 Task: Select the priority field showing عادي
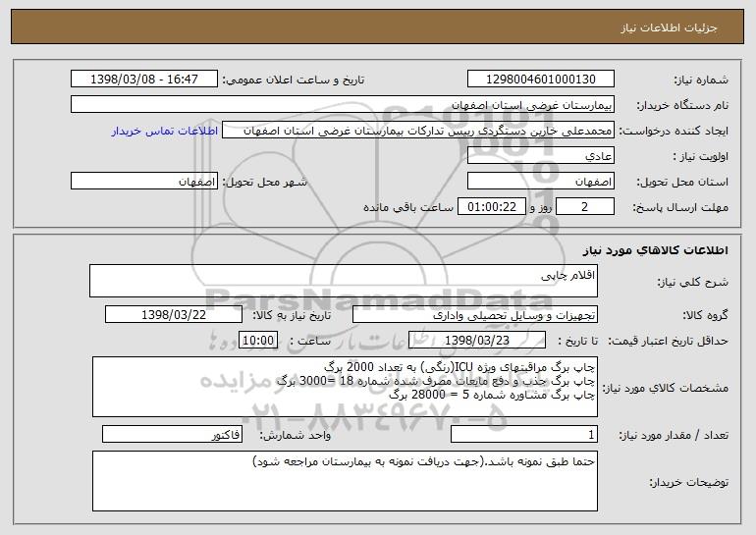[540, 156]
